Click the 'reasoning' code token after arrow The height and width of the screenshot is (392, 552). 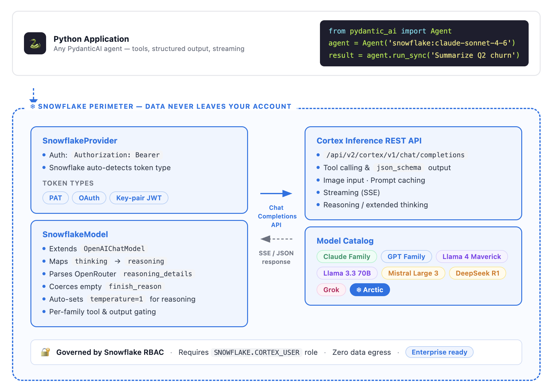[146, 261]
